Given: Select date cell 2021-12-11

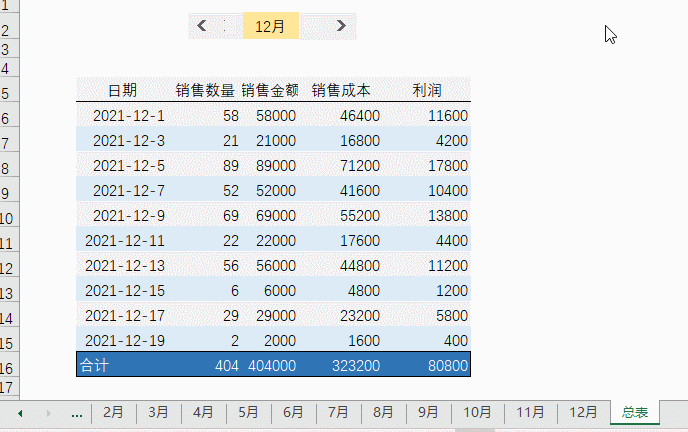Looking at the screenshot, I should [125, 241].
